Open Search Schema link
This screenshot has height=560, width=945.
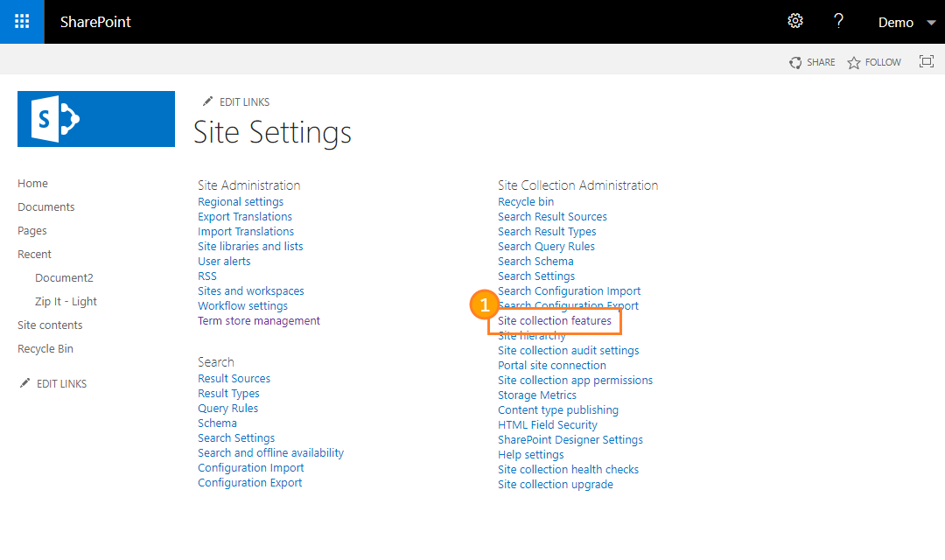click(535, 261)
